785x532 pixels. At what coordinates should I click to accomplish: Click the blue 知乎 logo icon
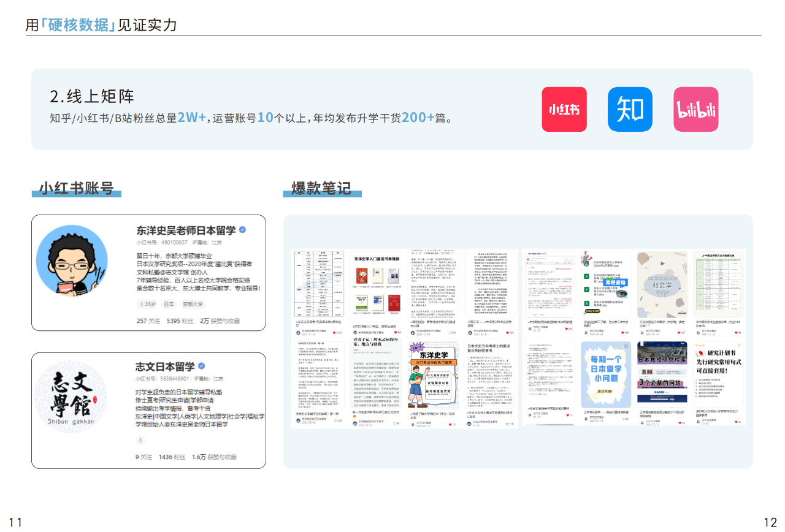(630, 109)
